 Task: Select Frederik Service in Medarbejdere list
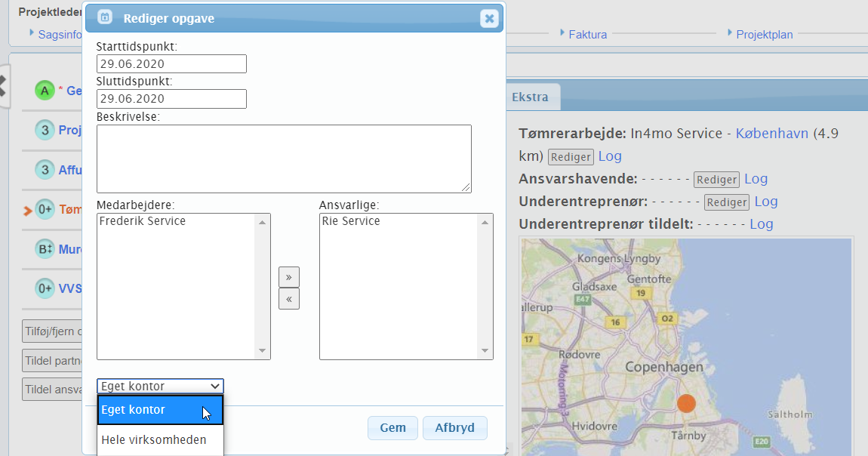click(x=143, y=221)
